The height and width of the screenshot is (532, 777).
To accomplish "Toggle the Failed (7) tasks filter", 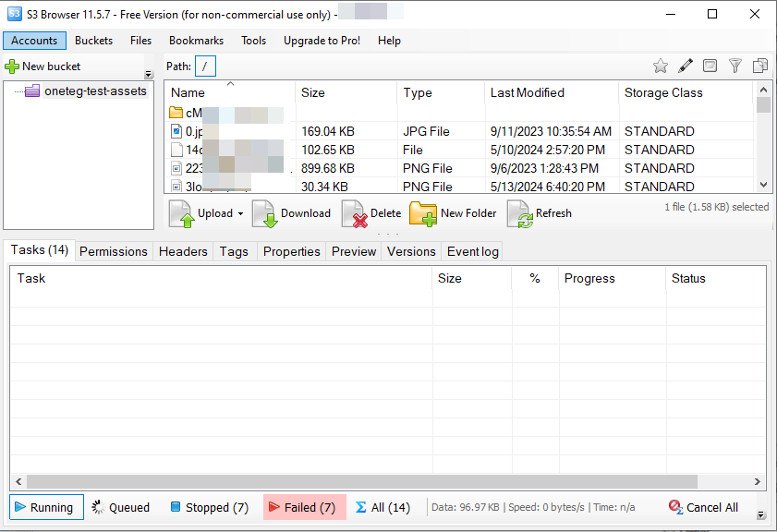I will point(304,507).
